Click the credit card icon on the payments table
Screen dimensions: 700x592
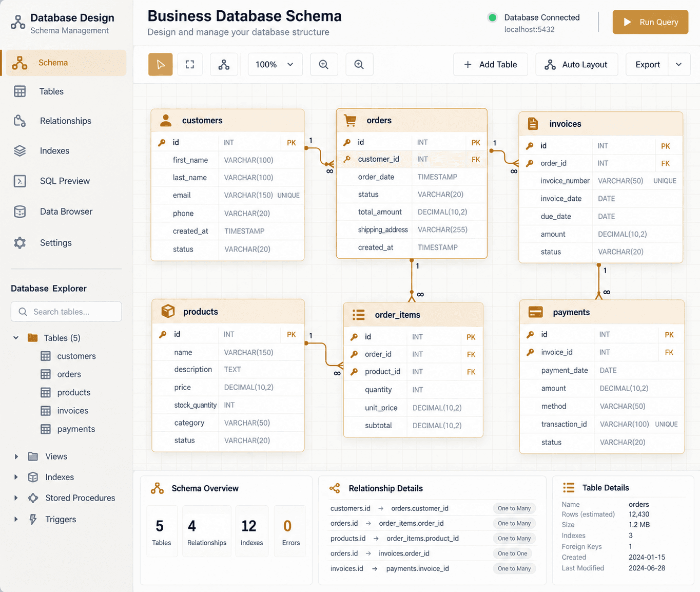click(x=536, y=312)
